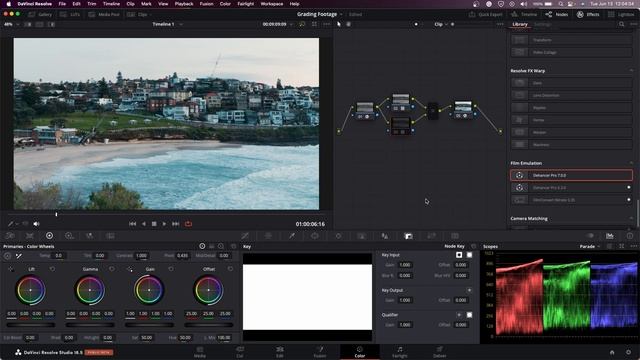
Task: Toggle Key Input matte invert
Action: coord(459,255)
